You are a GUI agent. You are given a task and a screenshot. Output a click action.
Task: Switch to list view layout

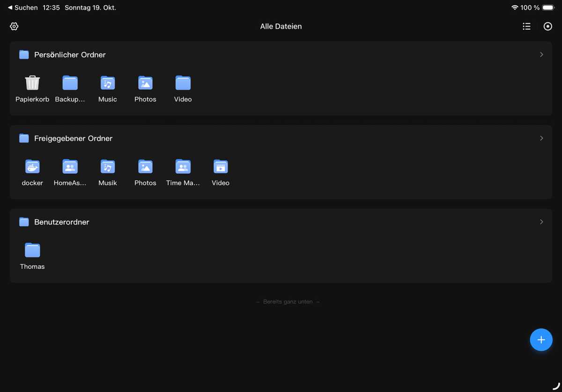click(x=526, y=26)
